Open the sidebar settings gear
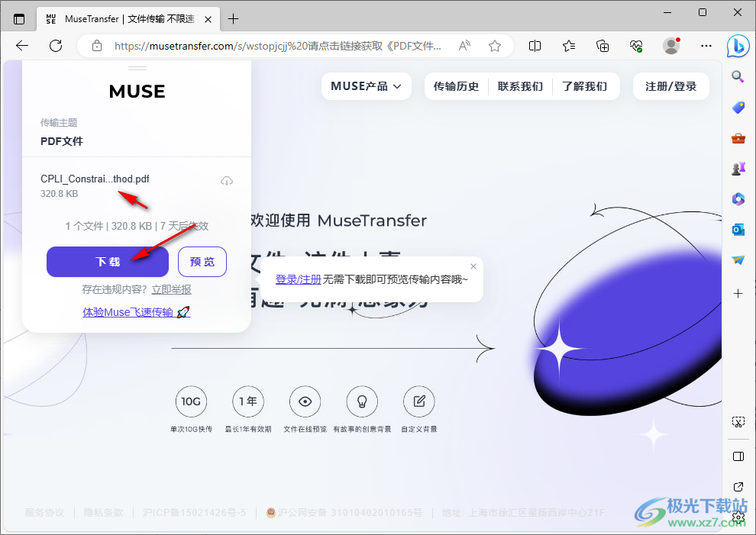This screenshot has width=756, height=535. (738, 517)
